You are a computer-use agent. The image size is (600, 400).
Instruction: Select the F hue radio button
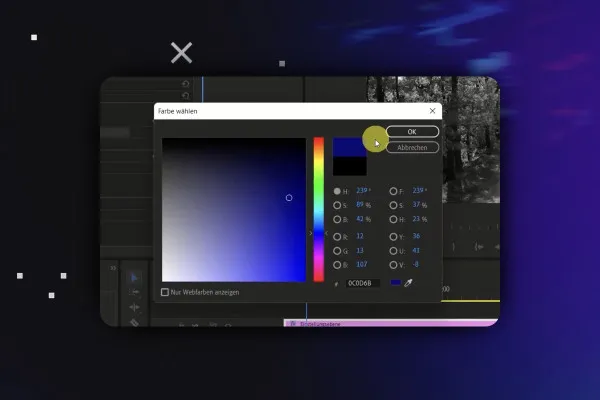click(393, 191)
